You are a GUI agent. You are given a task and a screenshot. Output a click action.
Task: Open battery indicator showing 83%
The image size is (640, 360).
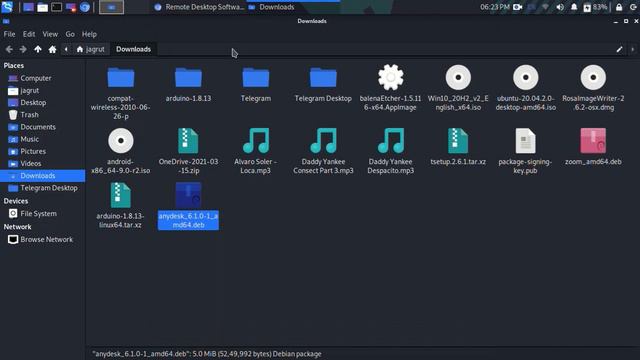[596, 7]
